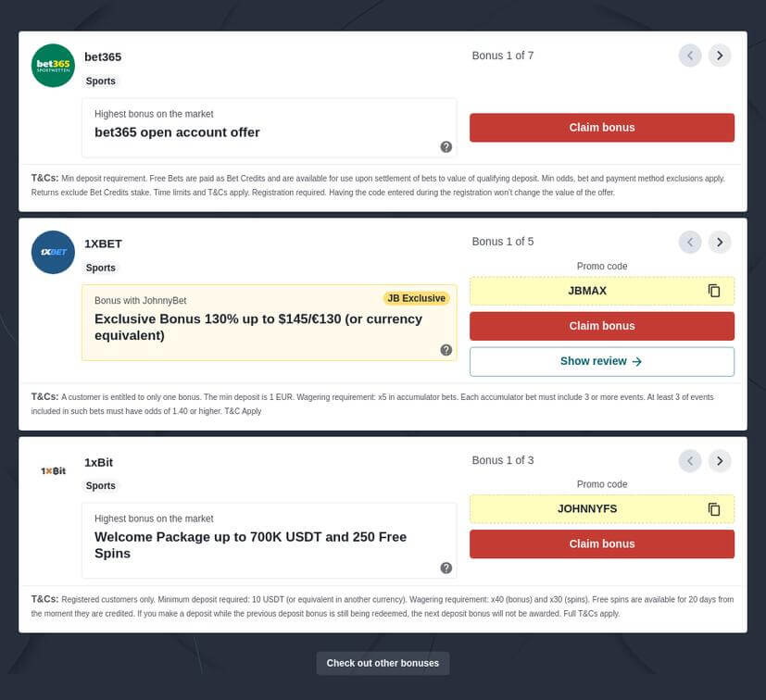Go to previous bet365 bonus arrow

[690, 56]
